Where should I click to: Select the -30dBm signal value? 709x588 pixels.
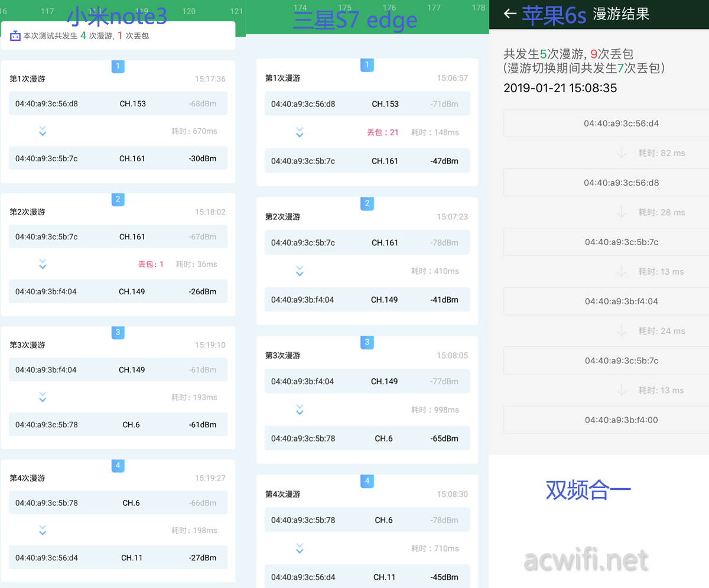click(x=203, y=158)
